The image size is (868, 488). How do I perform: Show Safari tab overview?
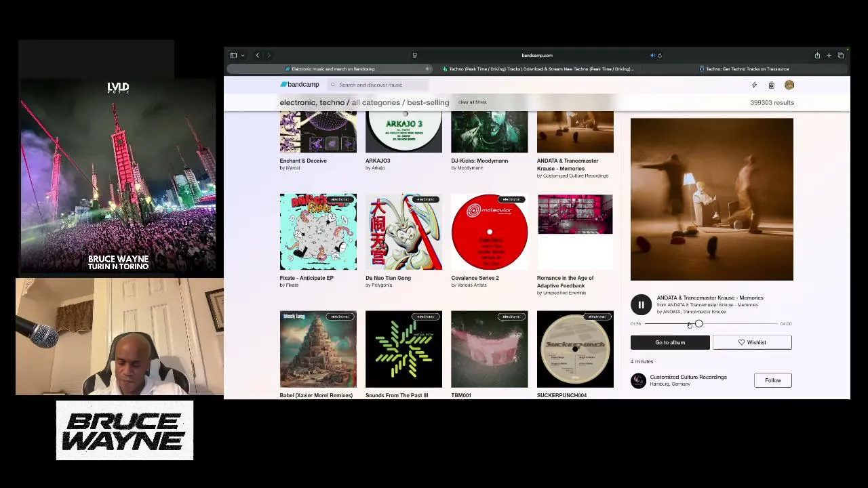coord(841,56)
